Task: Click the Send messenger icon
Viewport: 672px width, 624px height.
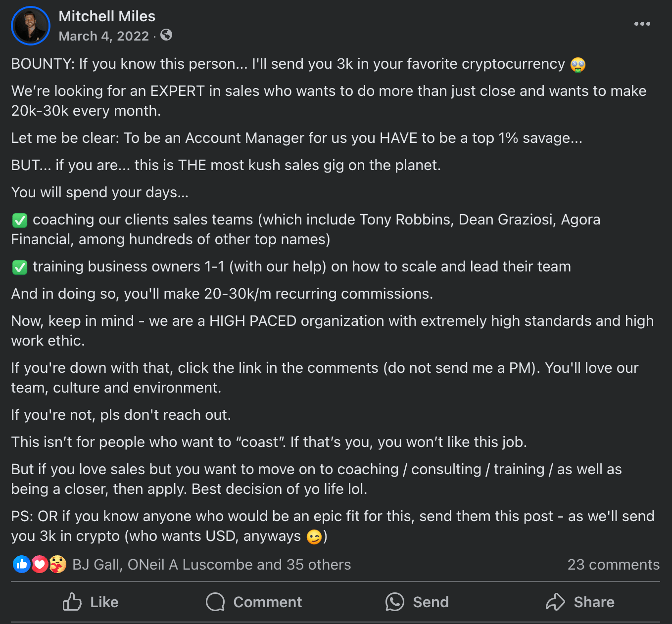Action: click(x=395, y=602)
